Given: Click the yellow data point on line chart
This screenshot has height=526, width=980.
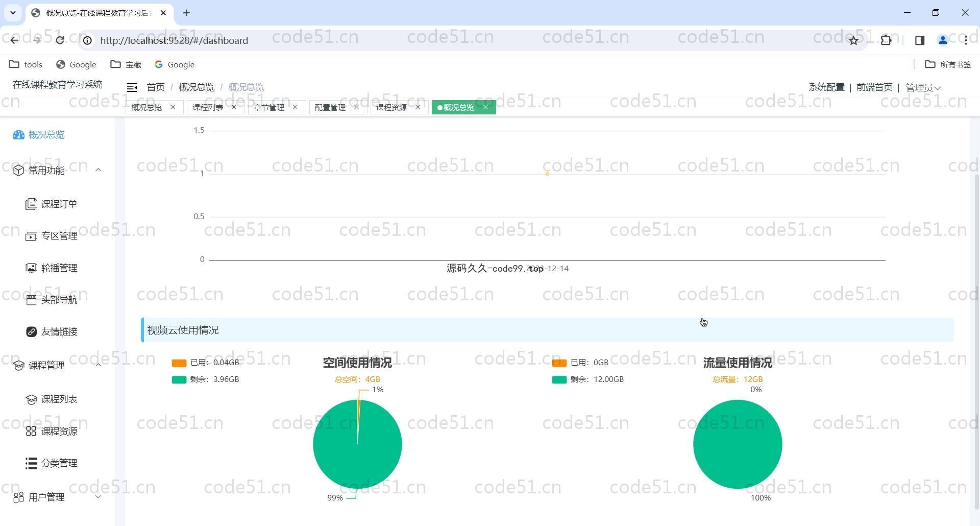Looking at the screenshot, I should click(x=547, y=174).
